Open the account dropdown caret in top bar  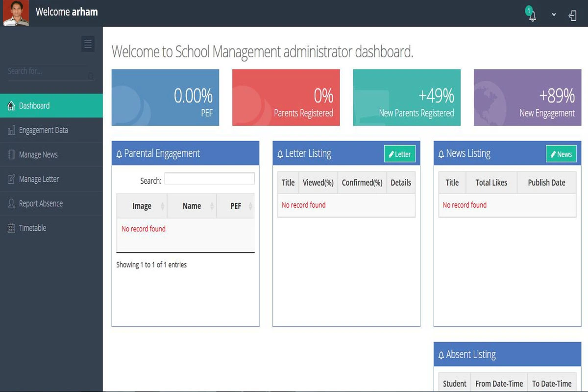coord(553,15)
